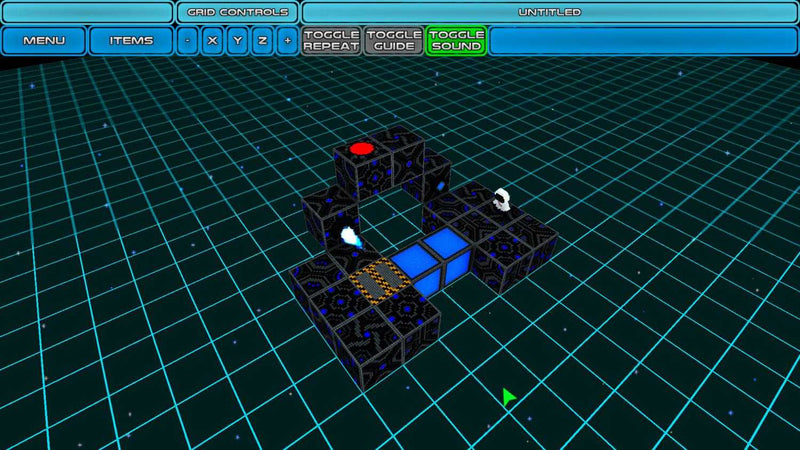Click the plus grid control
800x450 pixels.
click(x=287, y=40)
